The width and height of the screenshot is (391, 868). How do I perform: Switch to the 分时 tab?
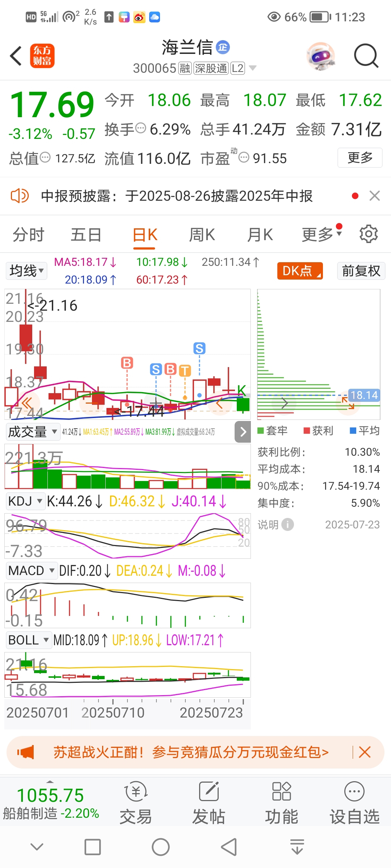[29, 235]
